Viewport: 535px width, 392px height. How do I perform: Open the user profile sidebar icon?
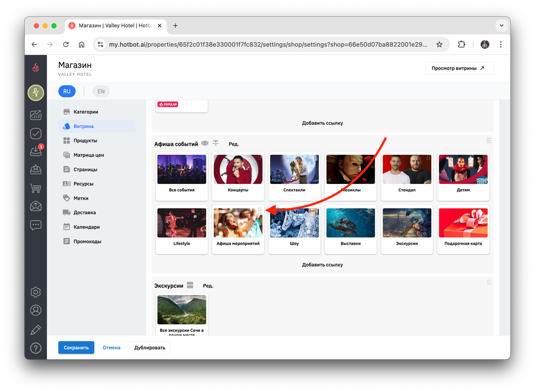pyautogui.click(x=36, y=310)
